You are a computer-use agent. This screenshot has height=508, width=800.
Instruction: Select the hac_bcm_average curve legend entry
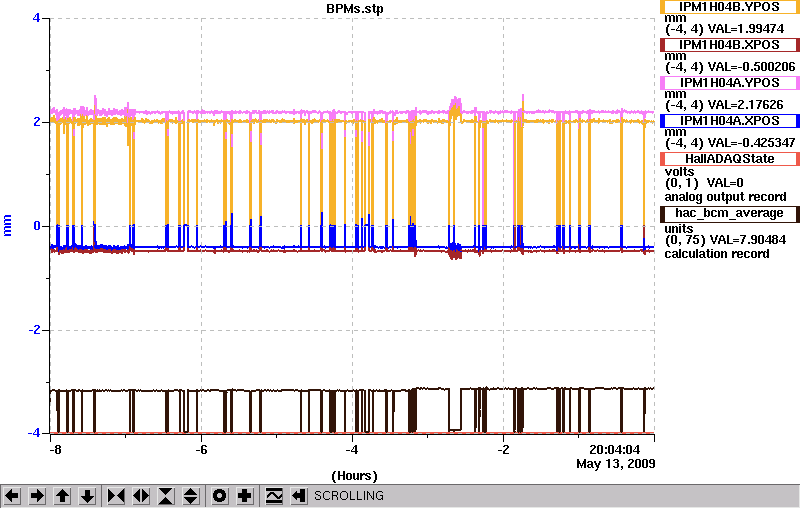(729, 214)
